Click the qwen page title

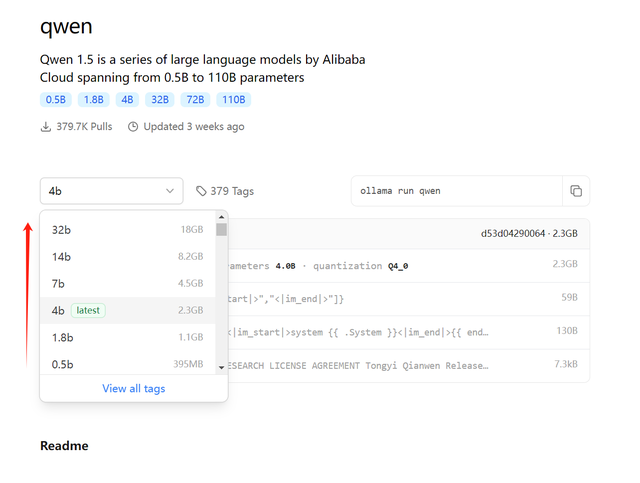pyautogui.click(x=66, y=27)
